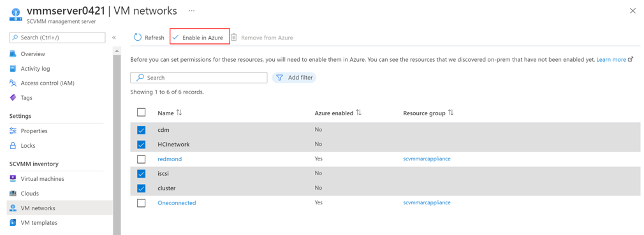Open scvmmarcappliance in the redmond row

(x=427, y=159)
